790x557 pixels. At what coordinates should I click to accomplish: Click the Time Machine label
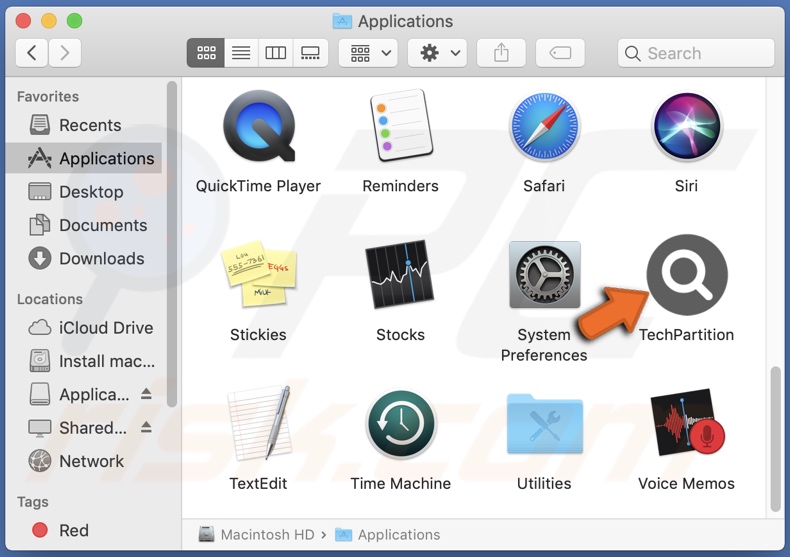[401, 483]
